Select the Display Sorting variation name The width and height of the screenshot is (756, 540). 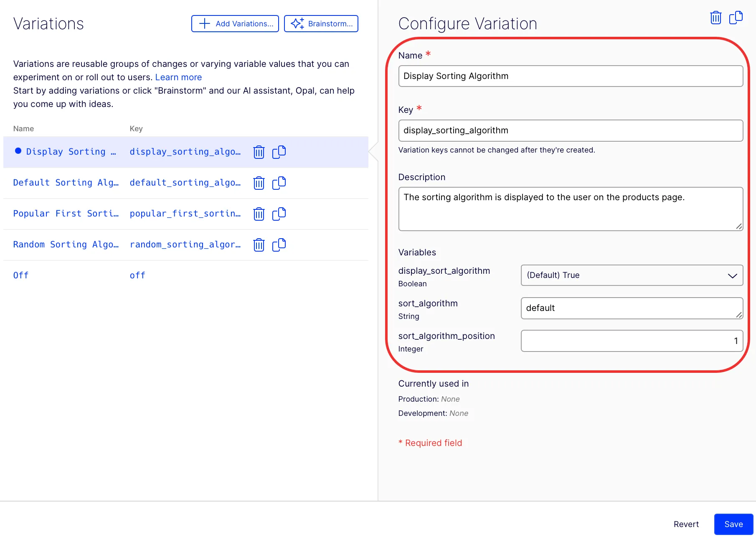click(x=71, y=152)
